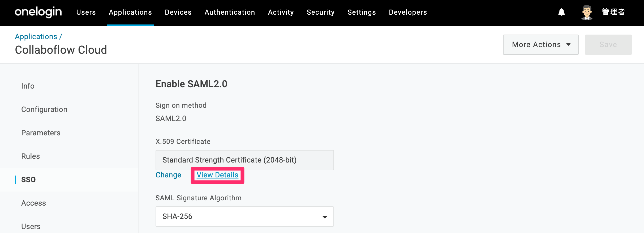Open the Developers menu
Viewport: 644px width, 233px height.
[408, 12]
